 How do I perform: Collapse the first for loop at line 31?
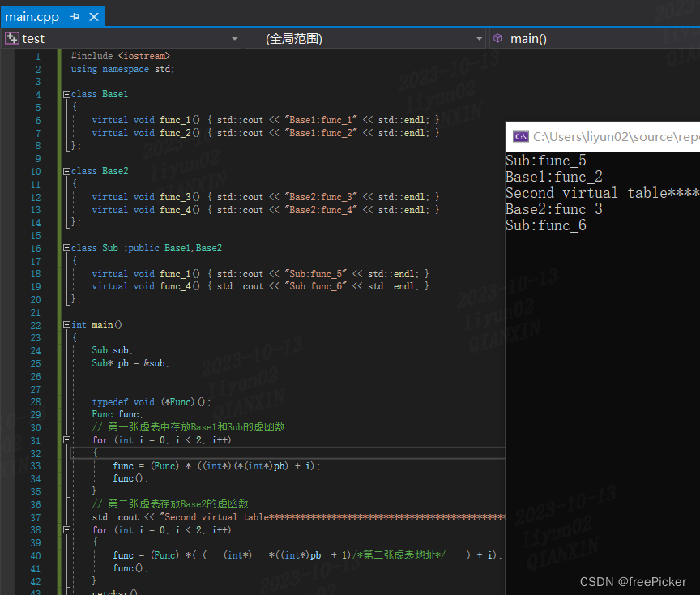(66, 440)
